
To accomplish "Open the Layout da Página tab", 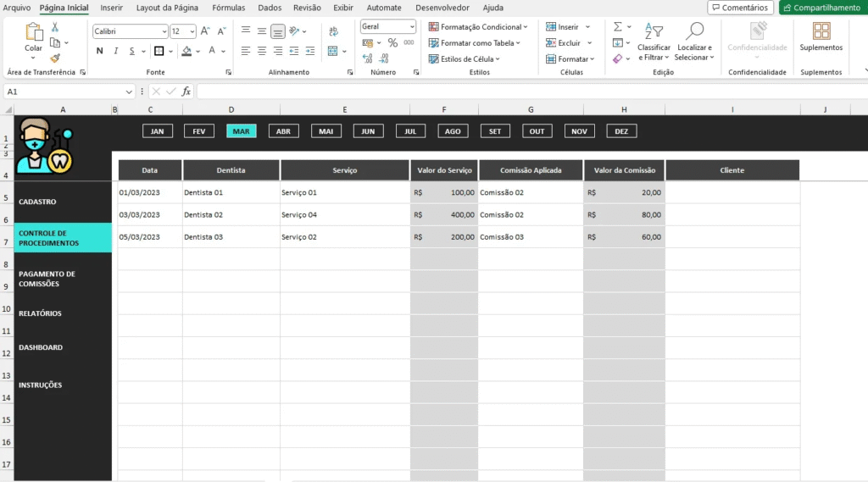I will coord(167,8).
